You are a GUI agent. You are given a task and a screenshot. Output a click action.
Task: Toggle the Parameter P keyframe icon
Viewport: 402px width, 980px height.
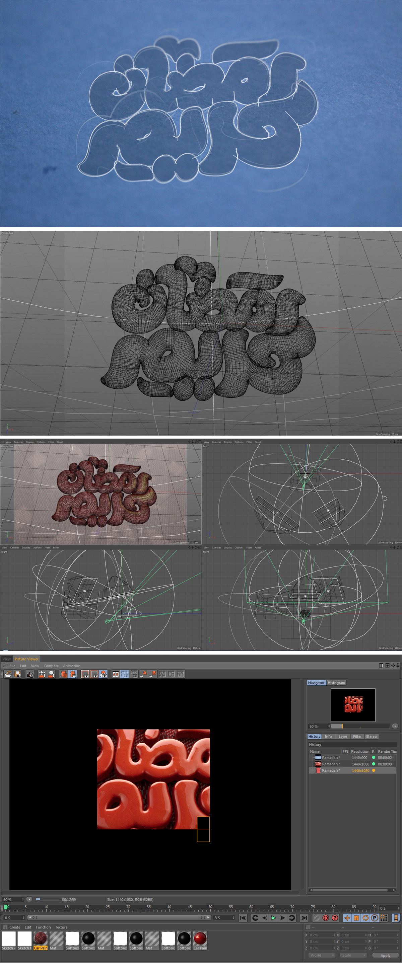[x=375, y=918]
